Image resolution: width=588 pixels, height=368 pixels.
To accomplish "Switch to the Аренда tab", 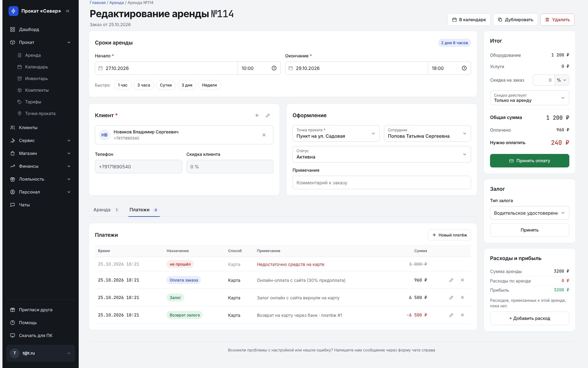I will (x=106, y=210).
